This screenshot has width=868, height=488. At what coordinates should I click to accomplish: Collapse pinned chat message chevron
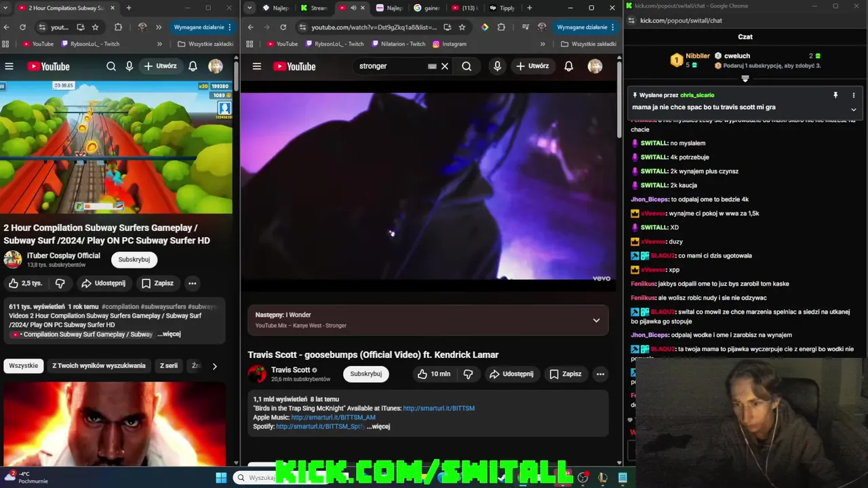point(854,110)
